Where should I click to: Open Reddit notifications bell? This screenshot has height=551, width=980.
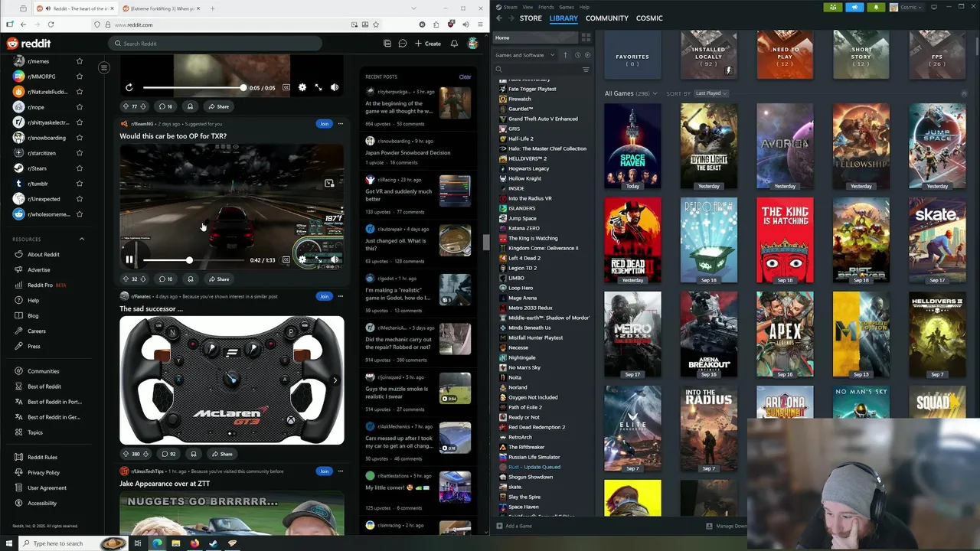tap(454, 44)
